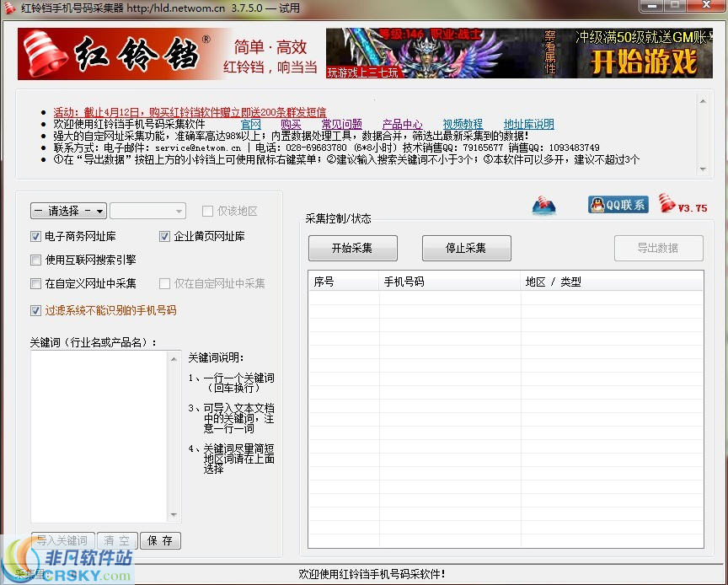Click 导入关键词 button
Image resolution: width=728 pixels, height=585 pixels.
tap(62, 540)
